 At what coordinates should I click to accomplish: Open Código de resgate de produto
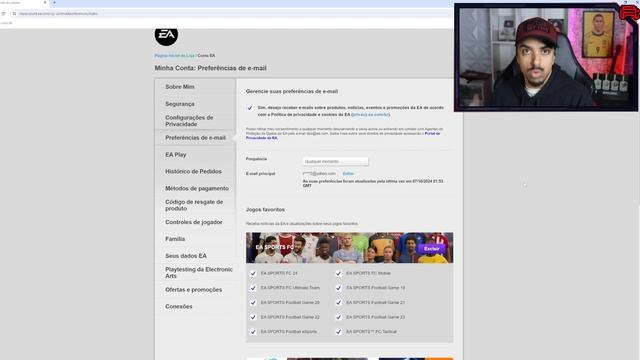pyautogui.click(x=194, y=205)
